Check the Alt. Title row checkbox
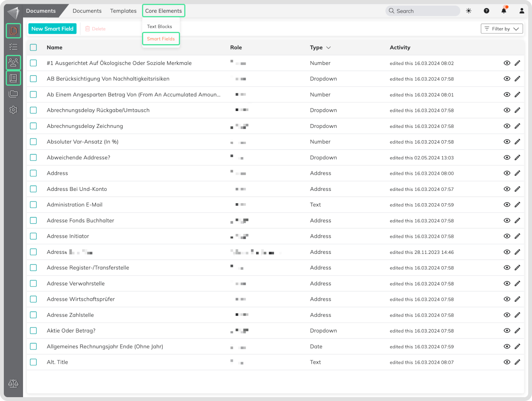The width and height of the screenshot is (532, 401). 33,362
